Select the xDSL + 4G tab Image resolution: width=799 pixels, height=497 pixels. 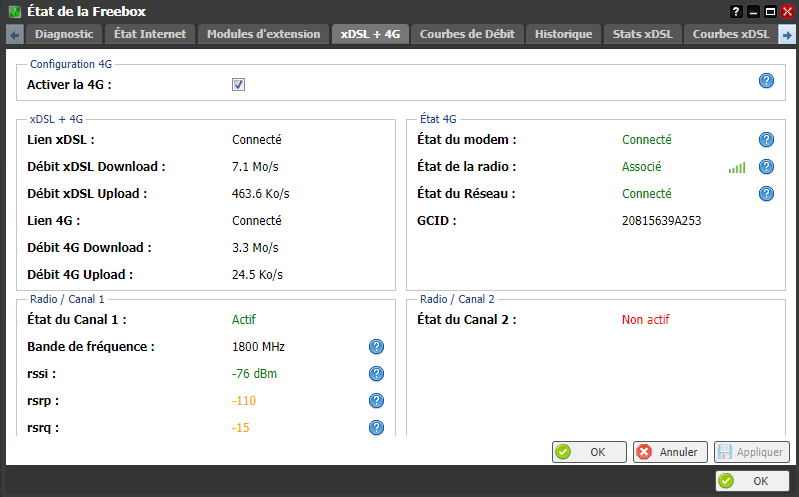[370, 34]
